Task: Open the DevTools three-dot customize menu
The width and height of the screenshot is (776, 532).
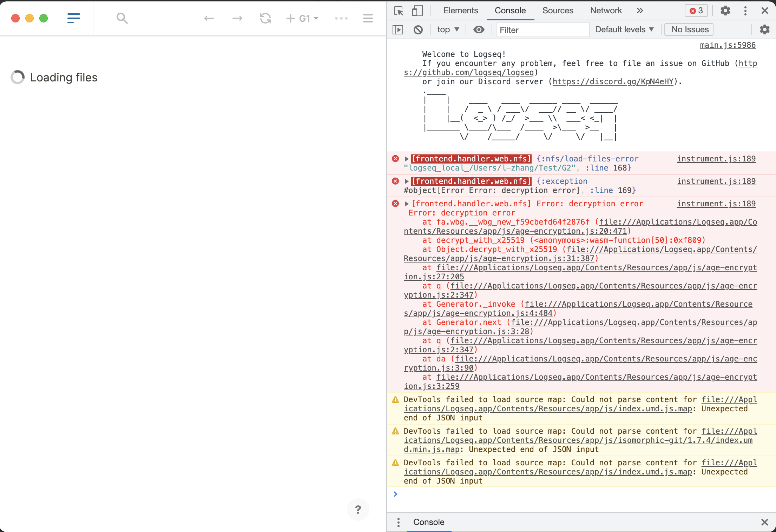Action: [x=745, y=11]
